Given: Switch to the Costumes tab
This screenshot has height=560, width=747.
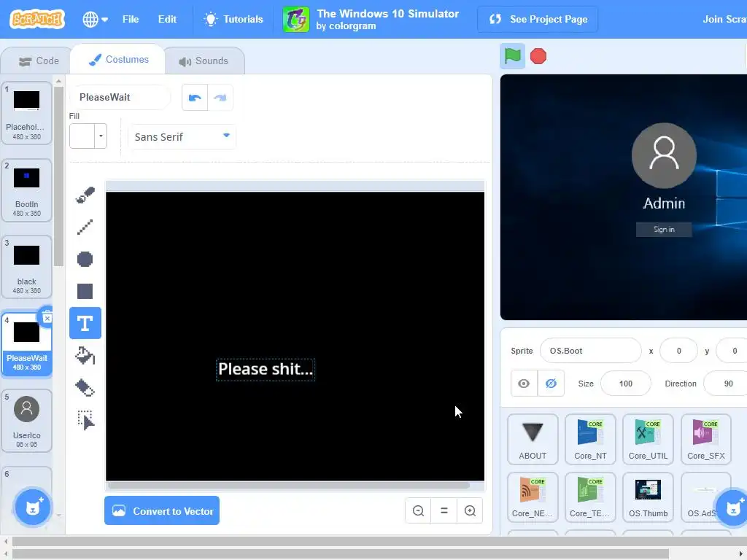Looking at the screenshot, I should [118, 60].
